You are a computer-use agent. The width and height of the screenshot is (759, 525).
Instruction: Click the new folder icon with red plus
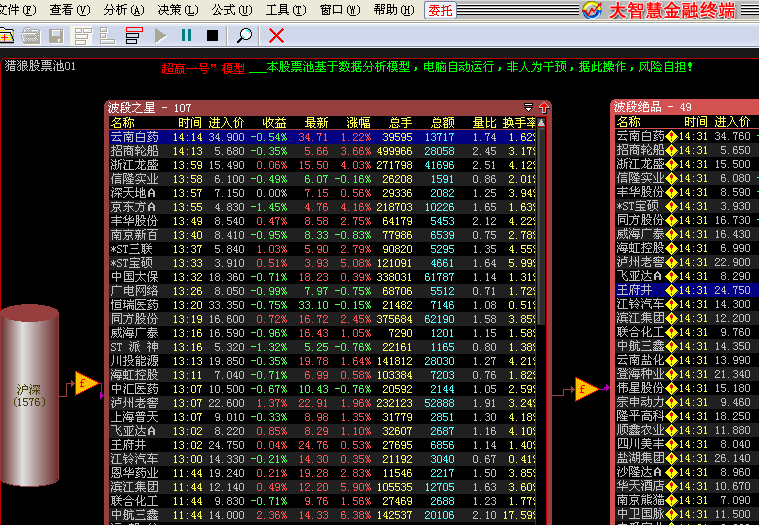[x=7, y=36]
